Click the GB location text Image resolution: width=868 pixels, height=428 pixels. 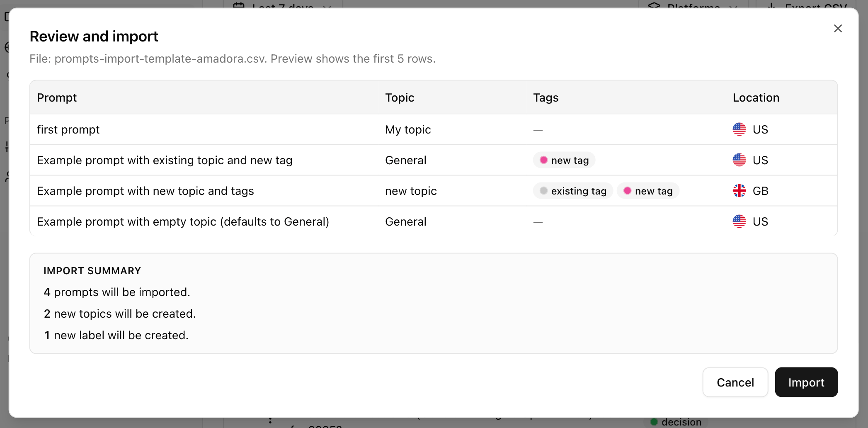pyautogui.click(x=760, y=191)
